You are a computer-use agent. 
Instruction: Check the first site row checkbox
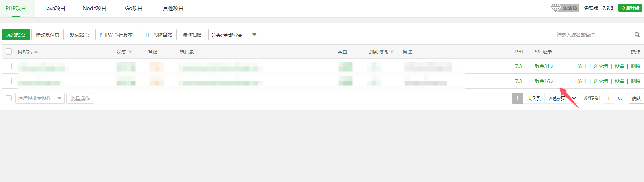click(9, 66)
